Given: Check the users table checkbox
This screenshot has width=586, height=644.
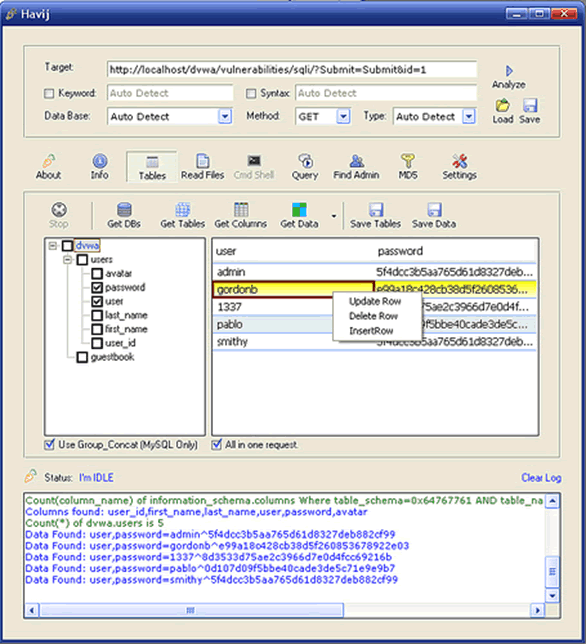Looking at the screenshot, I should point(82,260).
